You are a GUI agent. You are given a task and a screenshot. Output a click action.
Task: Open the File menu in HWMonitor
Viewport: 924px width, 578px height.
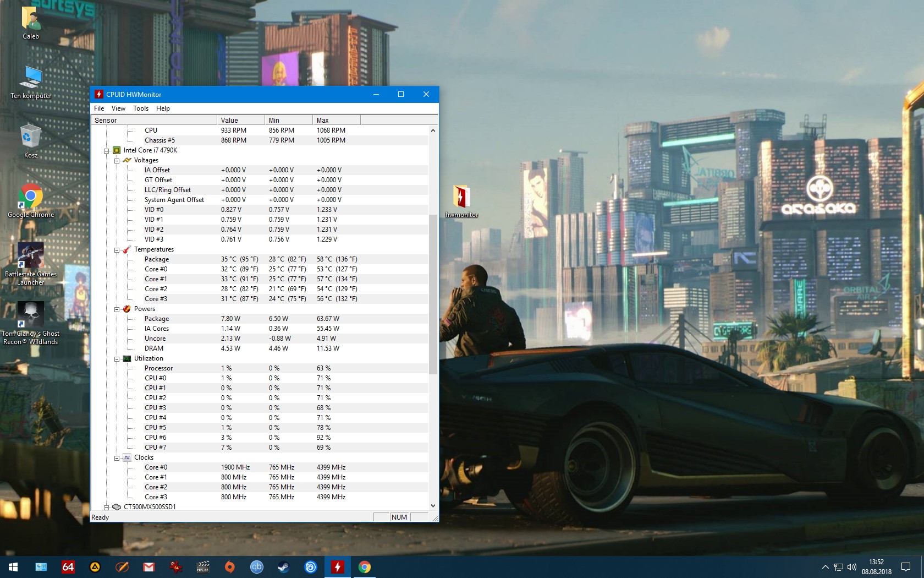[x=99, y=108]
